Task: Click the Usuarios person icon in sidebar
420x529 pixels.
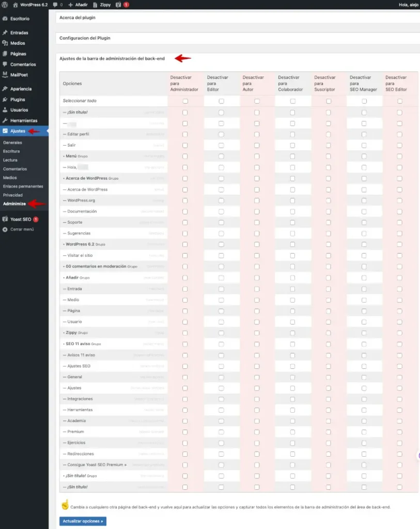Action: pyautogui.click(x=5, y=110)
